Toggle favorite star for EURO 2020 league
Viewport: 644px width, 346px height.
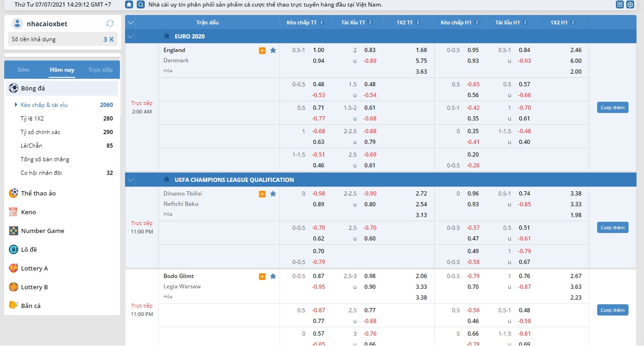[167, 36]
